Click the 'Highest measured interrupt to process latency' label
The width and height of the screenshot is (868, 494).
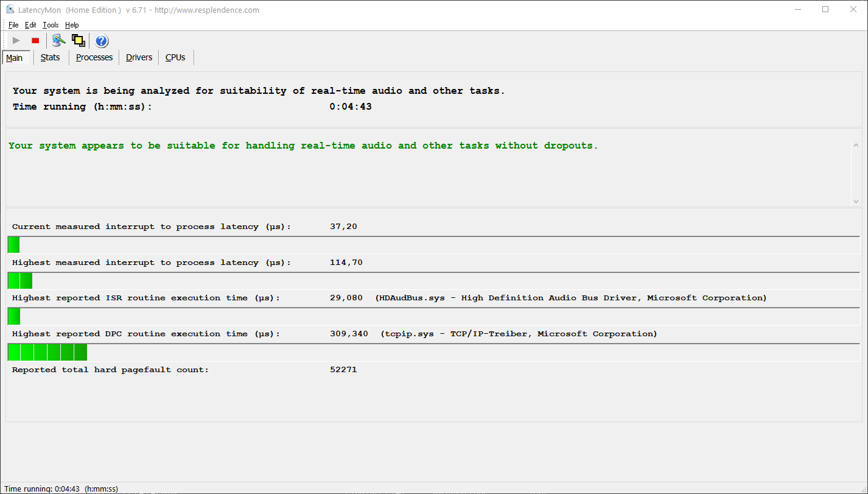(152, 263)
